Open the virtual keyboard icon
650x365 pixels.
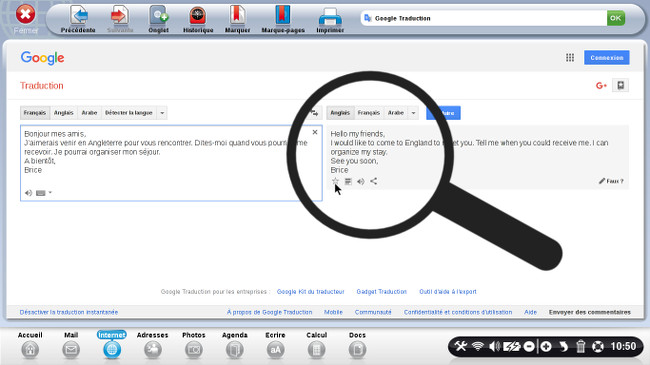coord(41,193)
